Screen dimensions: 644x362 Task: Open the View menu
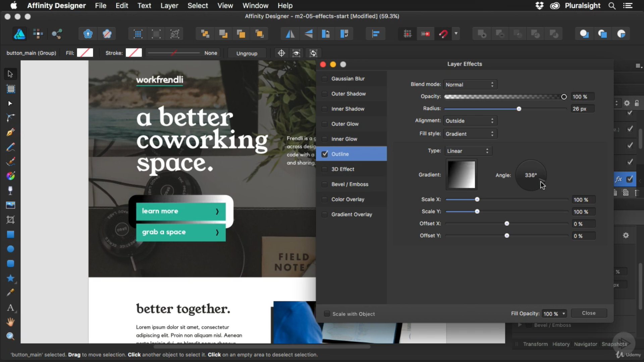[225, 6]
